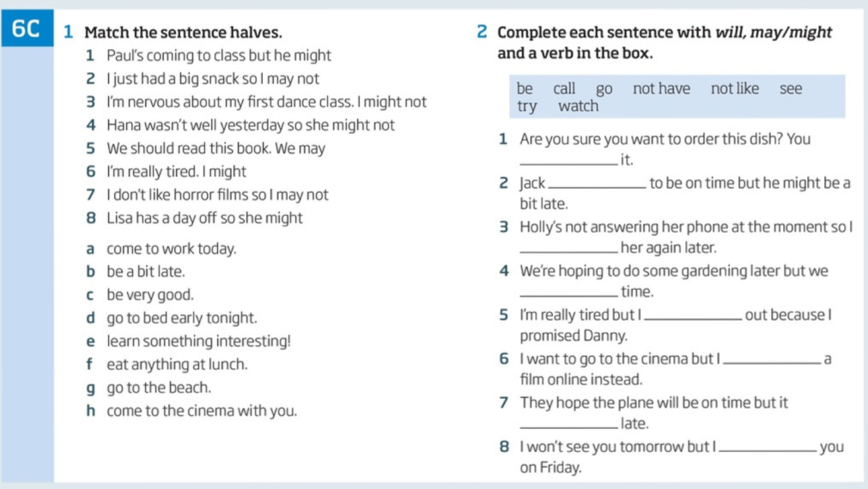Click sentence 'Paul's coming to class but he might'
868x489 pixels.
(219, 55)
